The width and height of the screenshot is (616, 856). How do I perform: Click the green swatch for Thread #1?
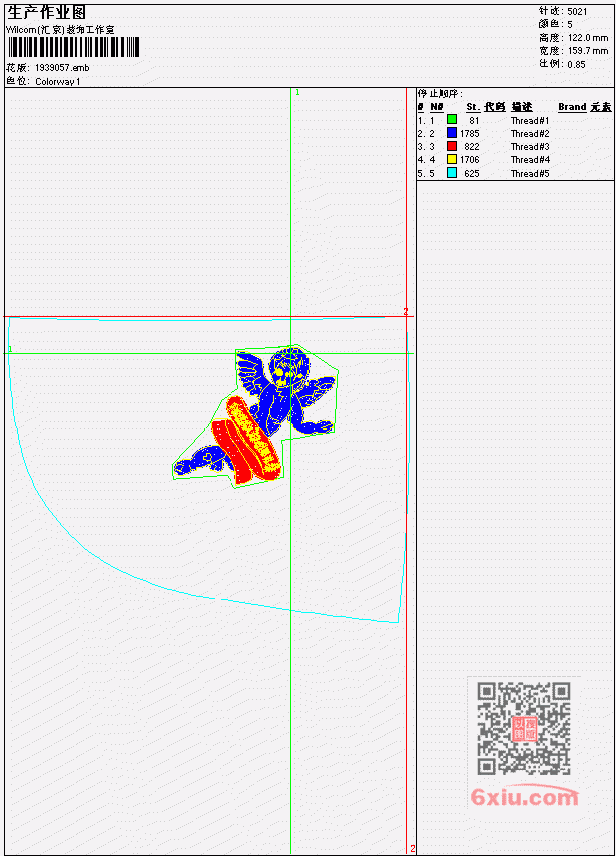pos(452,119)
